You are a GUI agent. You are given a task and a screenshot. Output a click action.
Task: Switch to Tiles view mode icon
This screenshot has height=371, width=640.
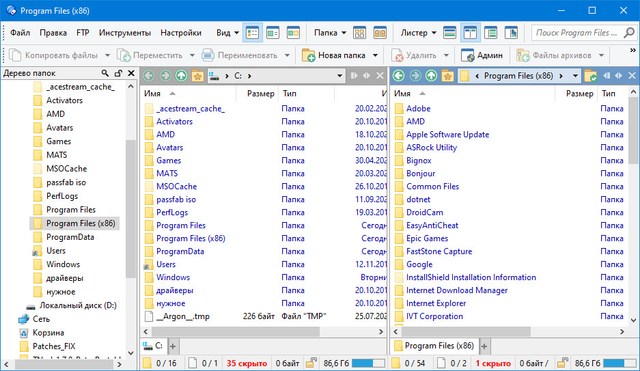tap(293, 33)
